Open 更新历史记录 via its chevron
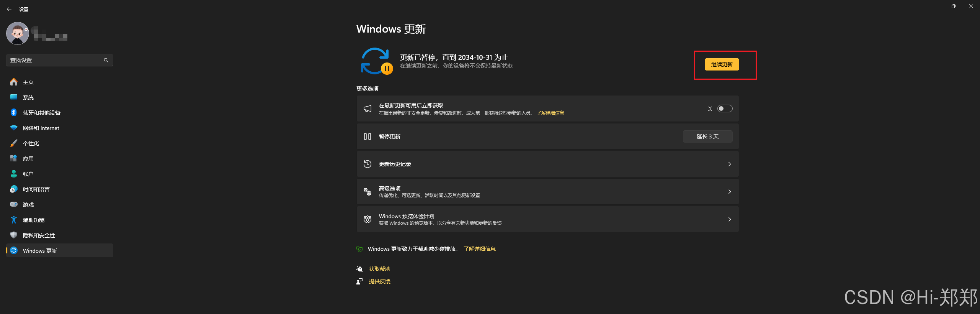The image size is (980, 314). 730,164
